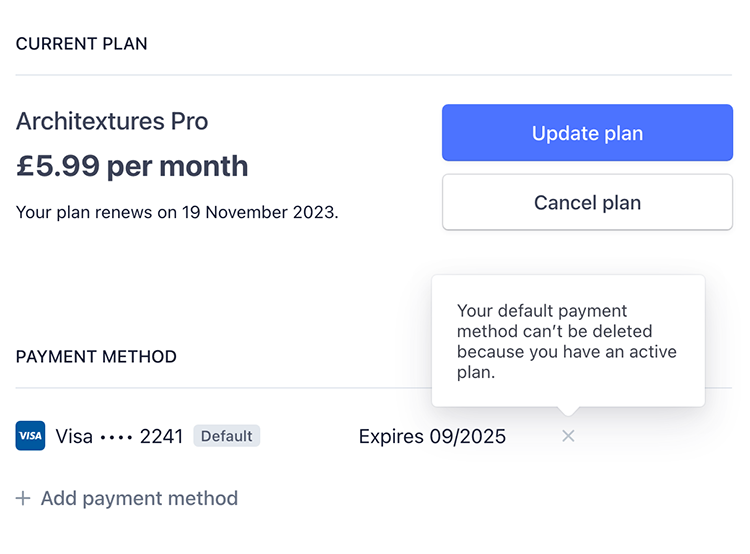Image resolution: width=750 pixels, height=554 pixels.
Task: Click the plan renews on 19 November text
Action: [x=177, y=212]
